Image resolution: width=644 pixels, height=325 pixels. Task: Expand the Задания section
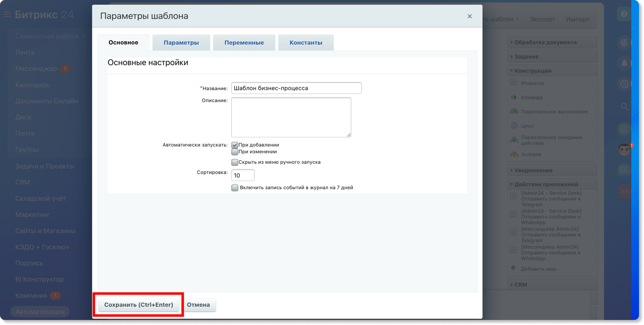click(x=552, y=56)
